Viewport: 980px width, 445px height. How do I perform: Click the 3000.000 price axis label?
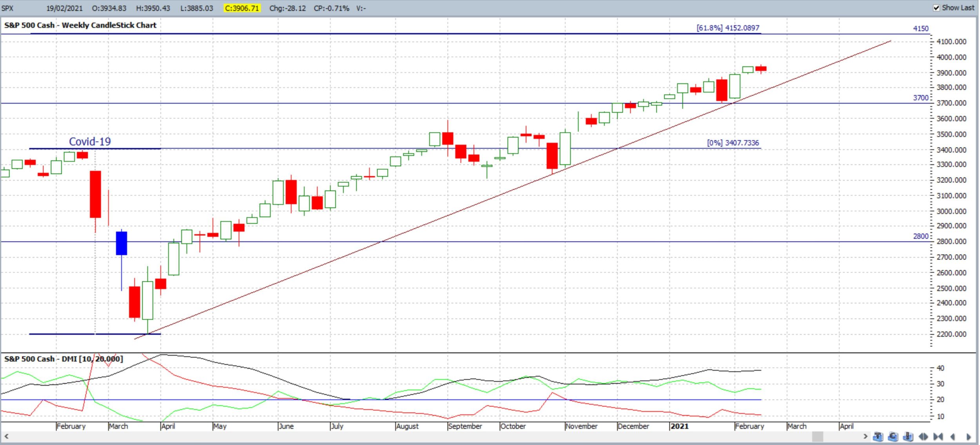point(951,212)
